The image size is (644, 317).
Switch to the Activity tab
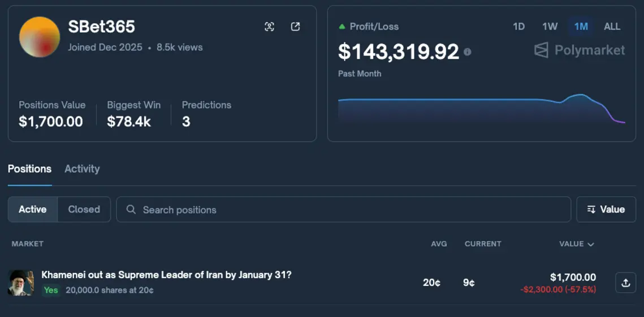(x=82, y=169)
